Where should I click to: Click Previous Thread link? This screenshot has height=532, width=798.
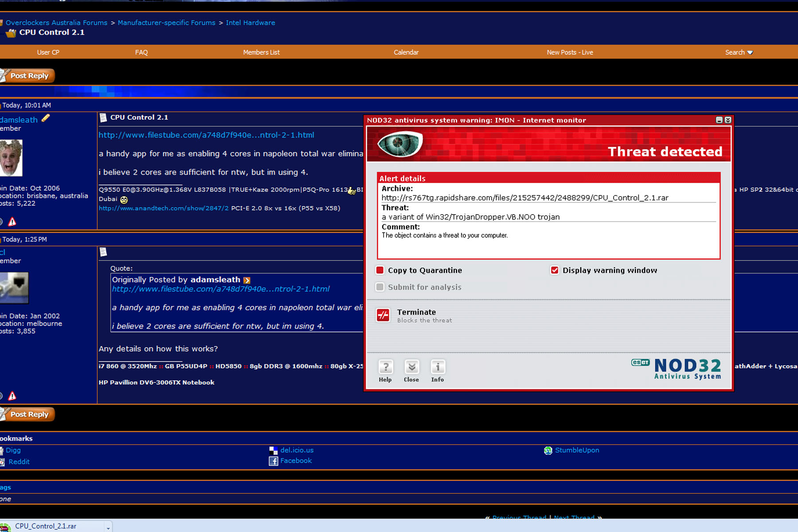pos(519,517)
